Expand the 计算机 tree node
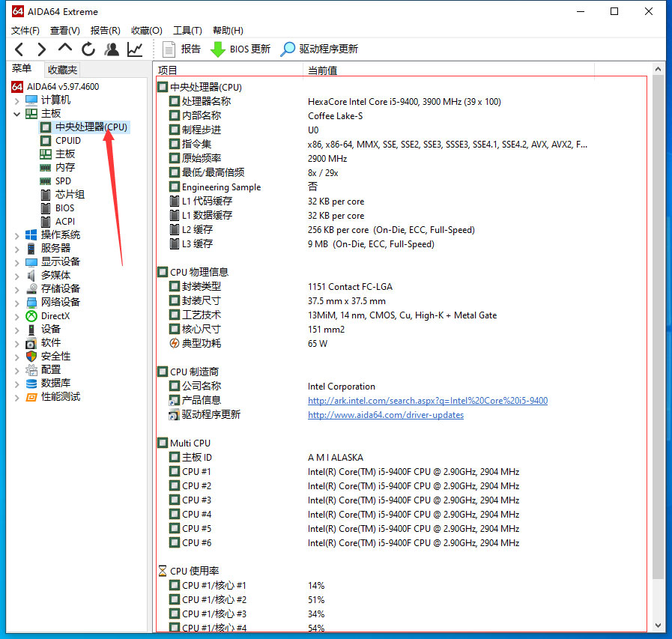This screenshot has width=672, height=639. point(16,100)
